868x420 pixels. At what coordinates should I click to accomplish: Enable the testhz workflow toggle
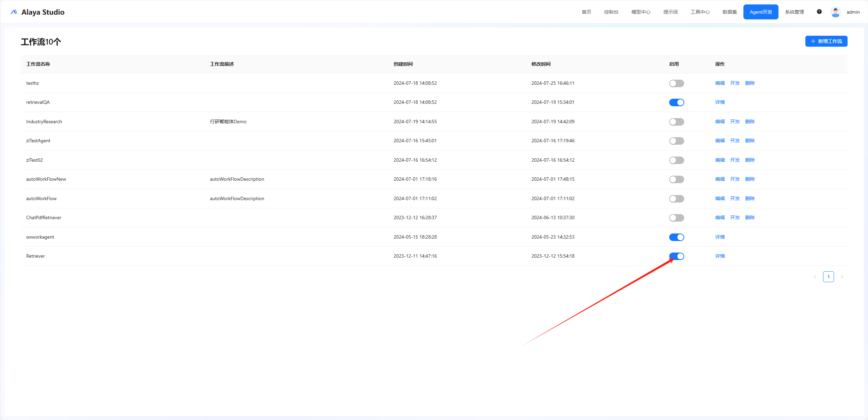676,83
